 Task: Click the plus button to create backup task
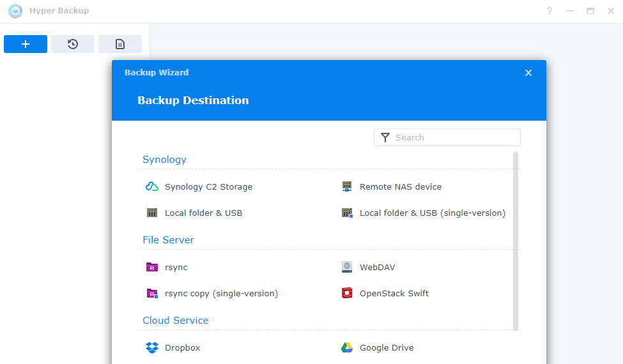(26, 44)
